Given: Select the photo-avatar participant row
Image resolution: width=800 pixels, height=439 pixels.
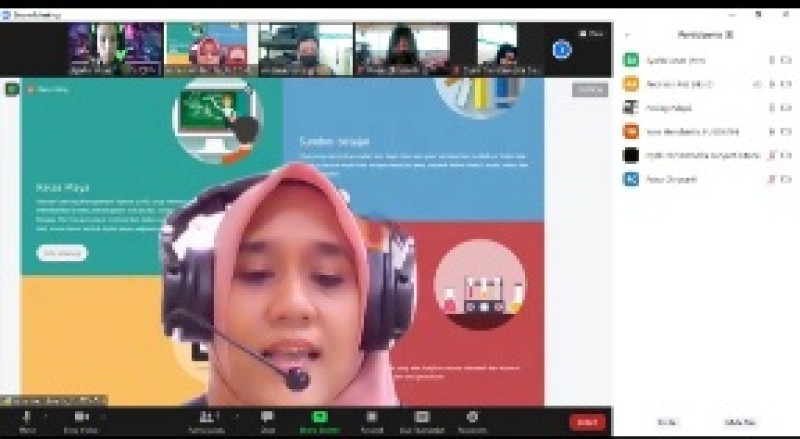Looking at the screenshot, I should [x=707, y=108].
